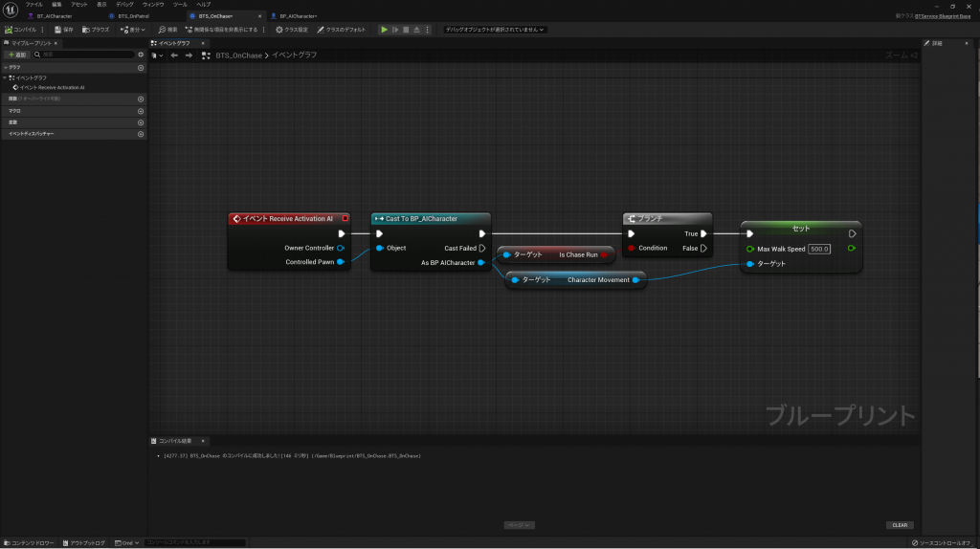Image resolution: width=980 pixels, height=549 pixels.
Task: Switch to the BTS_OnPatrol tab
Action: click(134, 16)
